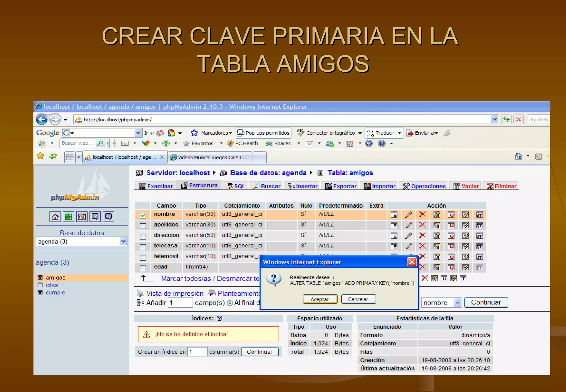Click pencil edit icon for telecasa row
The image size is (566, 392).
[x=408, y=246]
